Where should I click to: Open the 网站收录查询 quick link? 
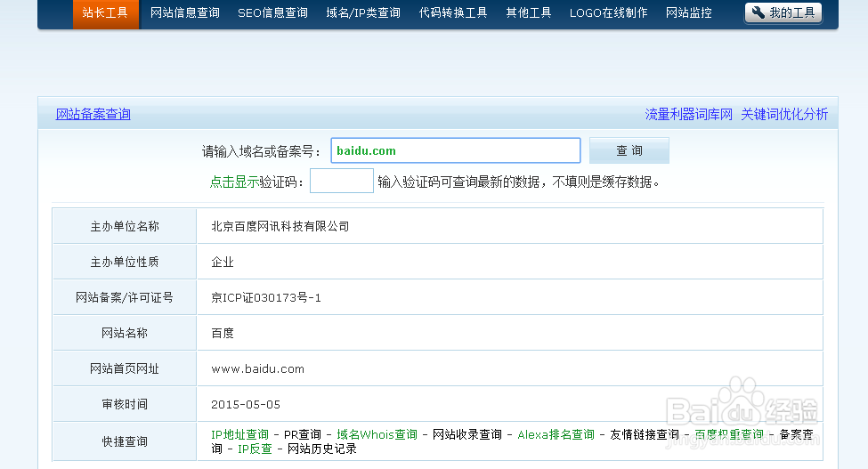click(x=467, y=434)
